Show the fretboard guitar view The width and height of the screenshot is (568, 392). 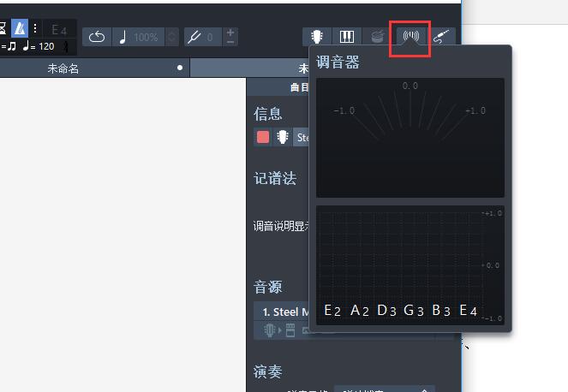click(317, 37)
